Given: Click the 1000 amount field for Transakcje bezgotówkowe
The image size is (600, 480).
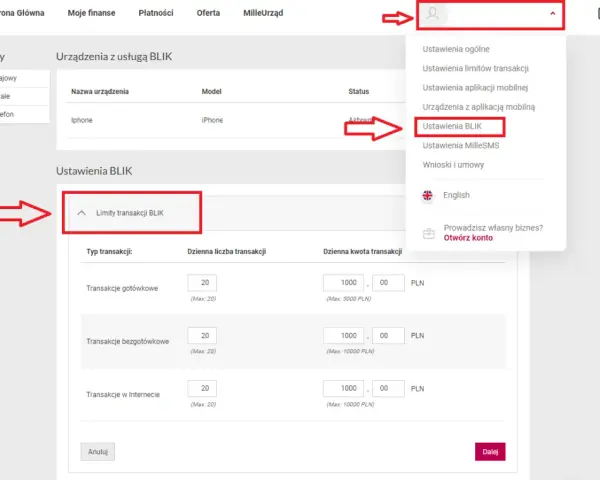Looking at the screenshot, I should coord(343,336).
